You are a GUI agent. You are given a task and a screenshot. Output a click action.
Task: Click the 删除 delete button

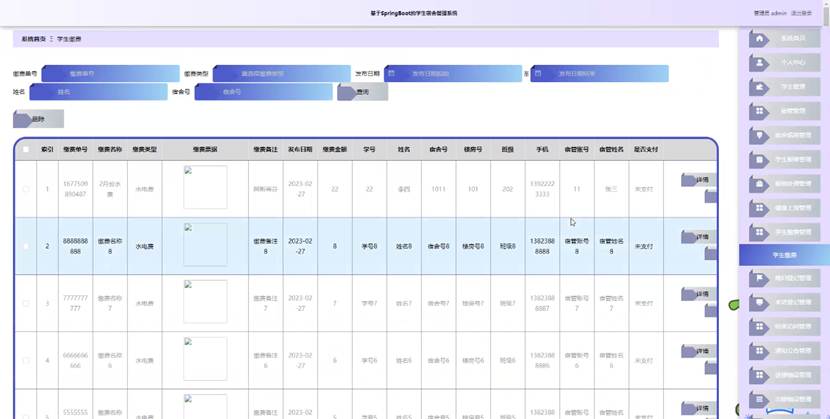tap(38, 119)
